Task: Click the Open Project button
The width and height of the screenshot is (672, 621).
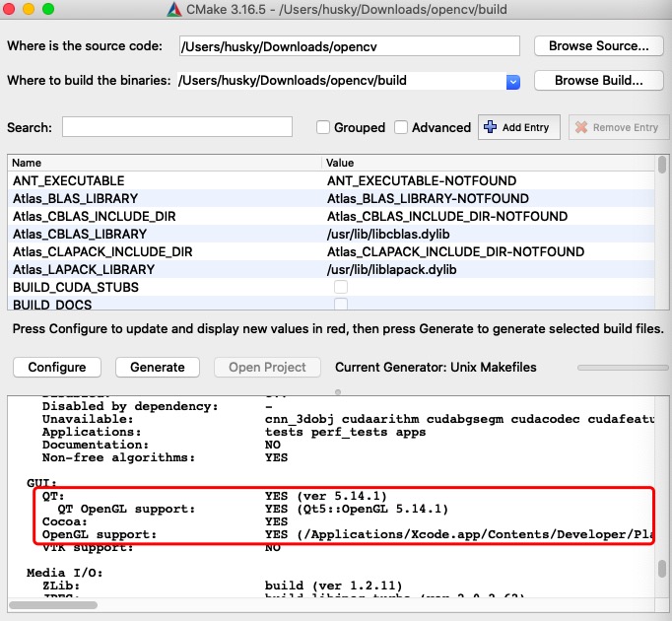Action: [x=267, y=367]
